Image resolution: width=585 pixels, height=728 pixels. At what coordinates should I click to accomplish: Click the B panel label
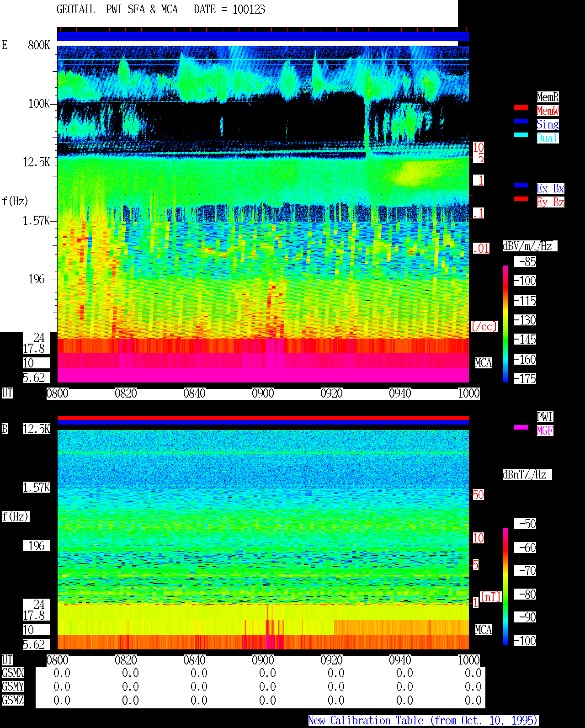pos(5,429)
